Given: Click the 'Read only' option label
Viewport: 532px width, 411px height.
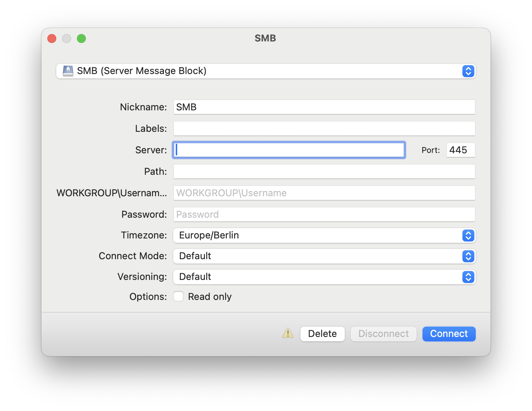Looking at the screenshot, I should 210,297.
